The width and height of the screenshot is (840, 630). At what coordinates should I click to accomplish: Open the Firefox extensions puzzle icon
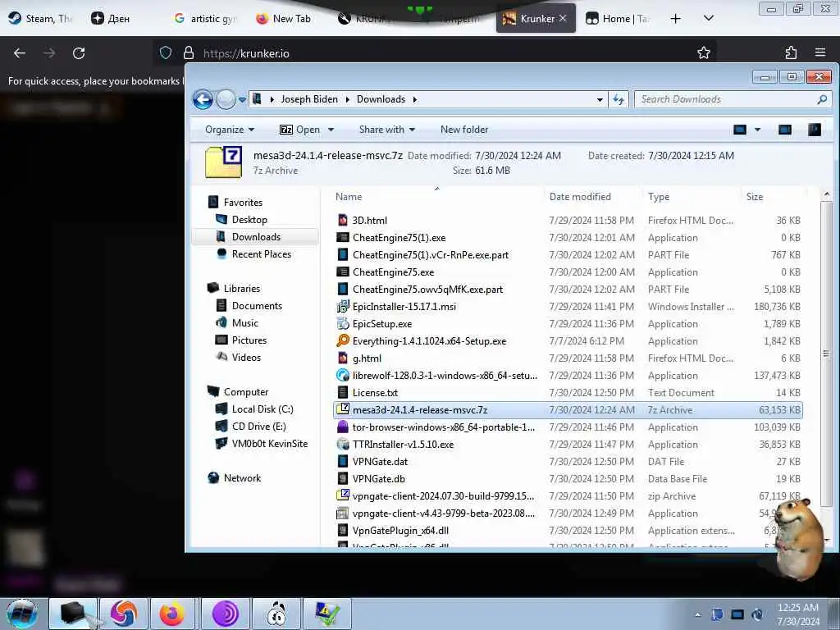(x=791, y=52)
